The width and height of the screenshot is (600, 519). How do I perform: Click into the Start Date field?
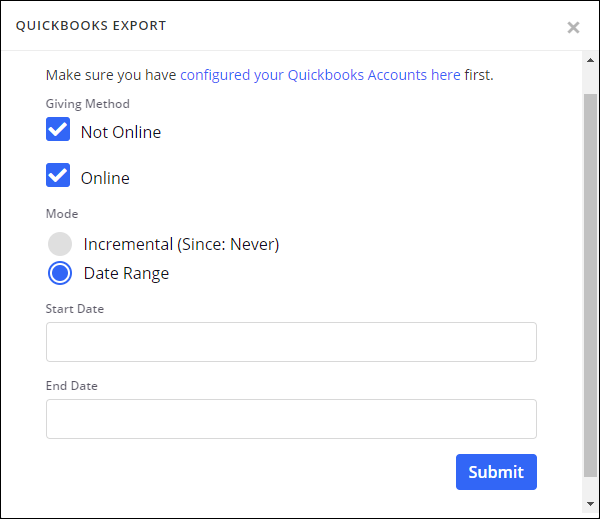click(291, 342)
